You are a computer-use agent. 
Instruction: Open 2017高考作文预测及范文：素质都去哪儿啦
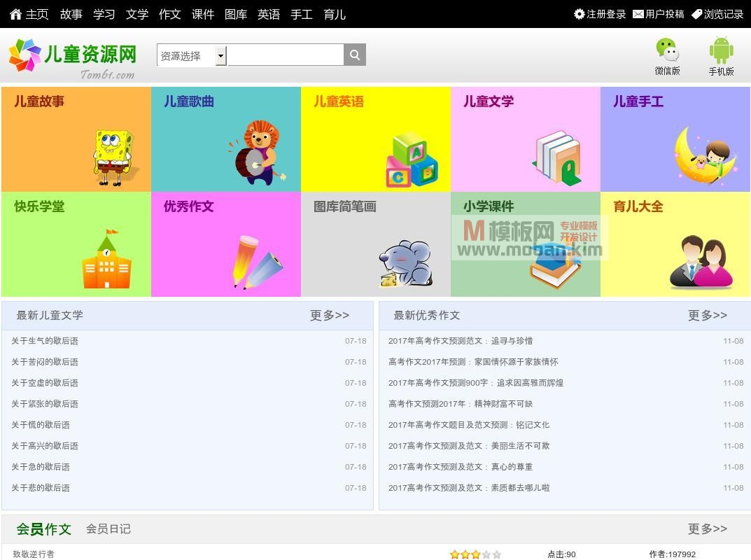click(x=469, y=488)
